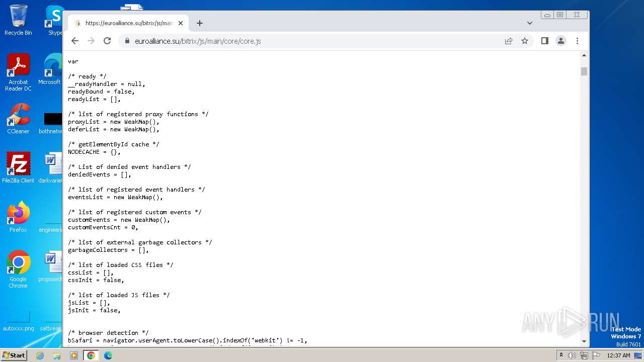The image size is (644, 362).
Task: Select the euroalliance.su core.js tab
Action: tap(129, 23)
